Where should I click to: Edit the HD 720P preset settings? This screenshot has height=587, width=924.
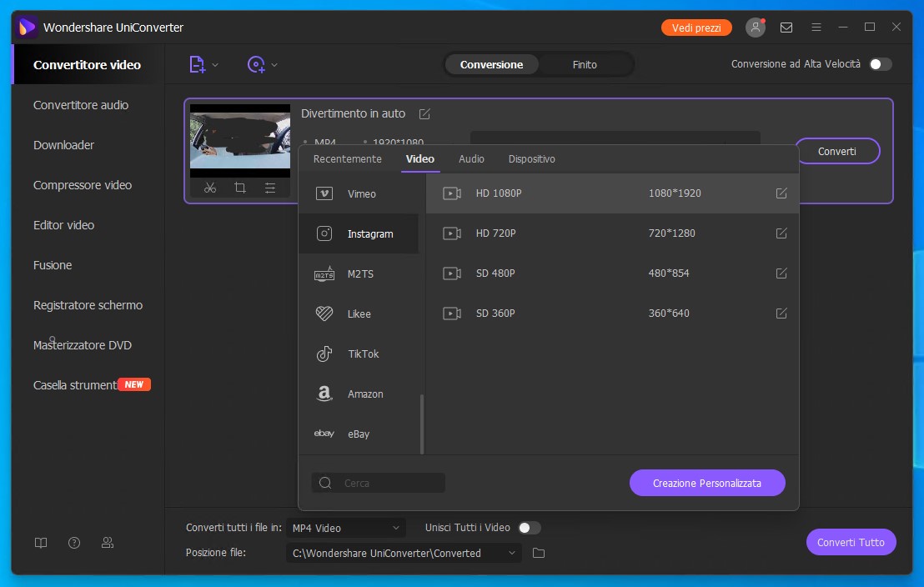pyautogui.click(x=781, y=233)
